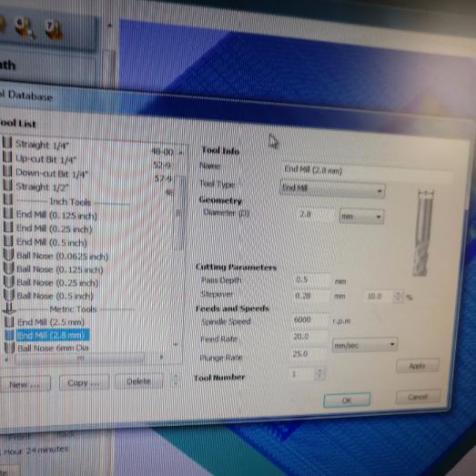Screen dimensions: 476x476
Task: Click the Apply button
Action: point(417,366)
